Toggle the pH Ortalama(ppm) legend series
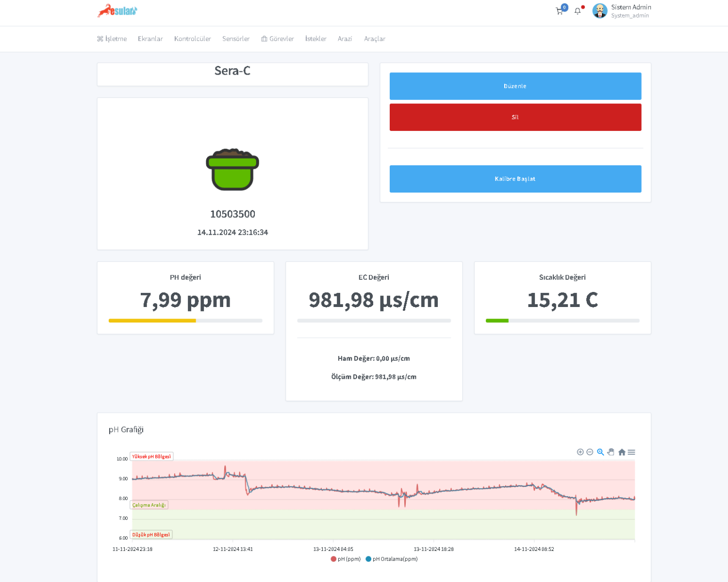This screenshot has width=728, height=582. (x=392, y=559)
